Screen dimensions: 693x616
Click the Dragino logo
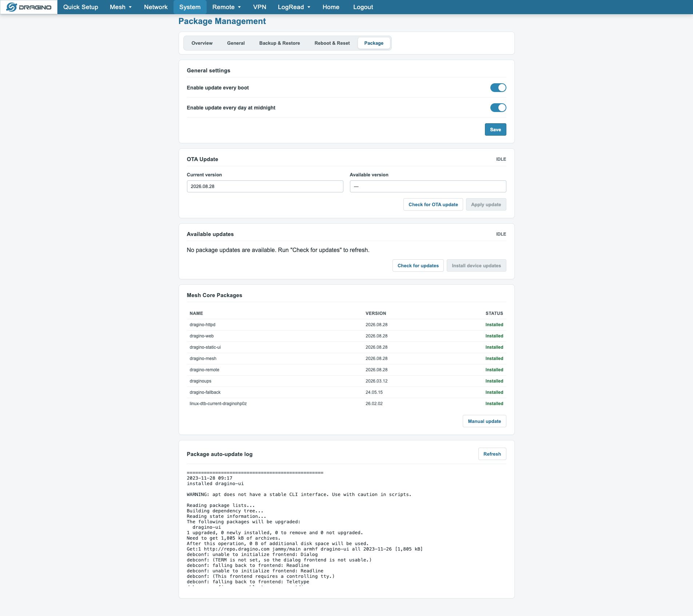[29, 7]
